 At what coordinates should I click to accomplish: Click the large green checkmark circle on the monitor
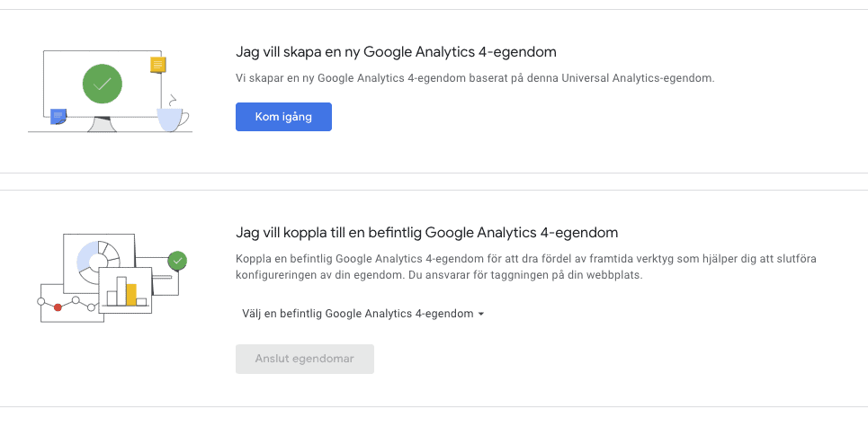pos(103,85)
